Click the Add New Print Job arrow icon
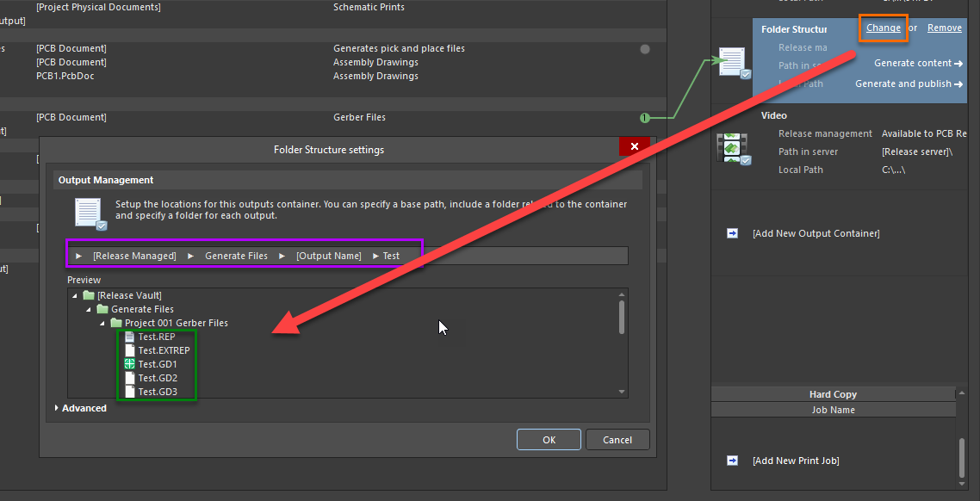This screenshot has width=980, height=501. click(733, 461)
